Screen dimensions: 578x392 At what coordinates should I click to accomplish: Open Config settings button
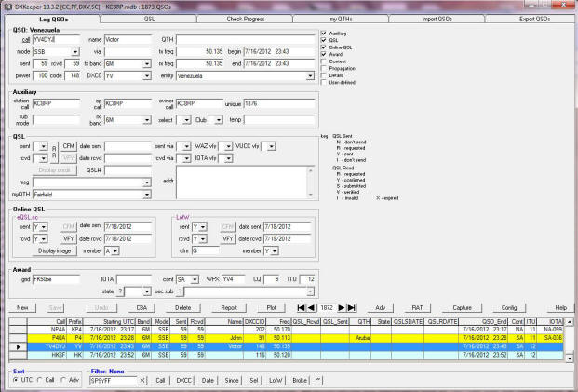(x=509, y=308)
